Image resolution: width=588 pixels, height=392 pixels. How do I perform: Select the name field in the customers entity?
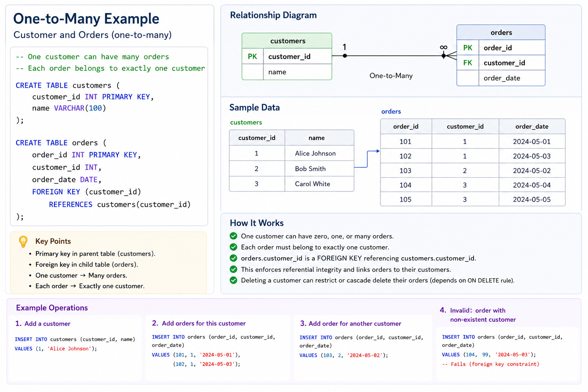(277, 72)
